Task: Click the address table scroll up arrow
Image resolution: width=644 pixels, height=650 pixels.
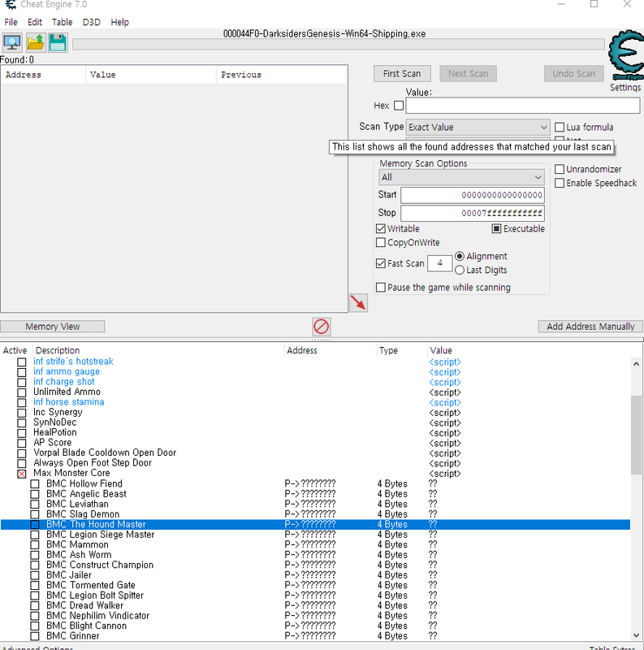Action: pyautogui.click(x=636, y=364)
